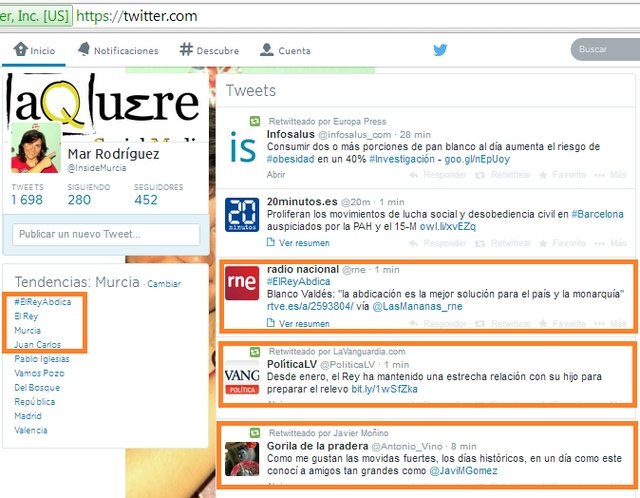Click the Twitter bird logo

click(440, 50)
